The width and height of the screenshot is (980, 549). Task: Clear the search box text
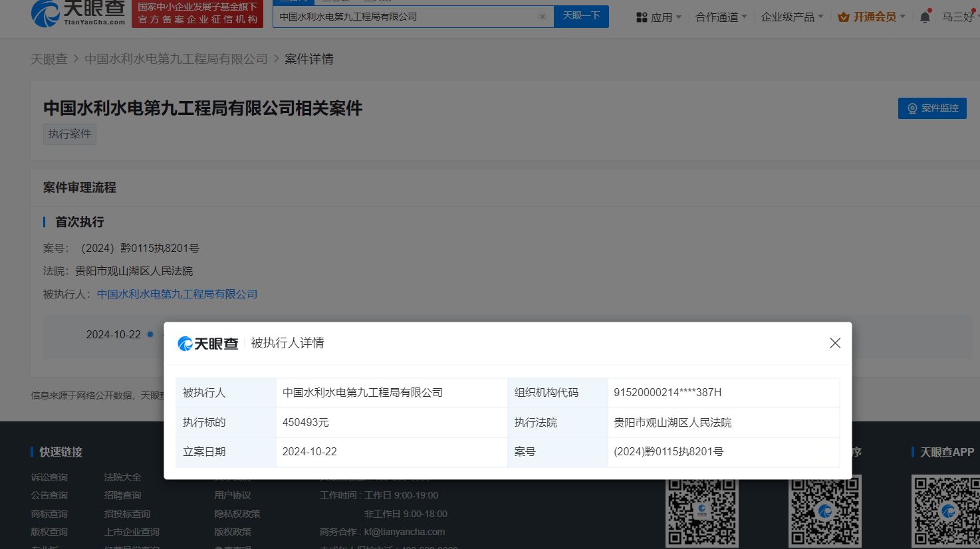pyautogui.click(x=543, y=17)
